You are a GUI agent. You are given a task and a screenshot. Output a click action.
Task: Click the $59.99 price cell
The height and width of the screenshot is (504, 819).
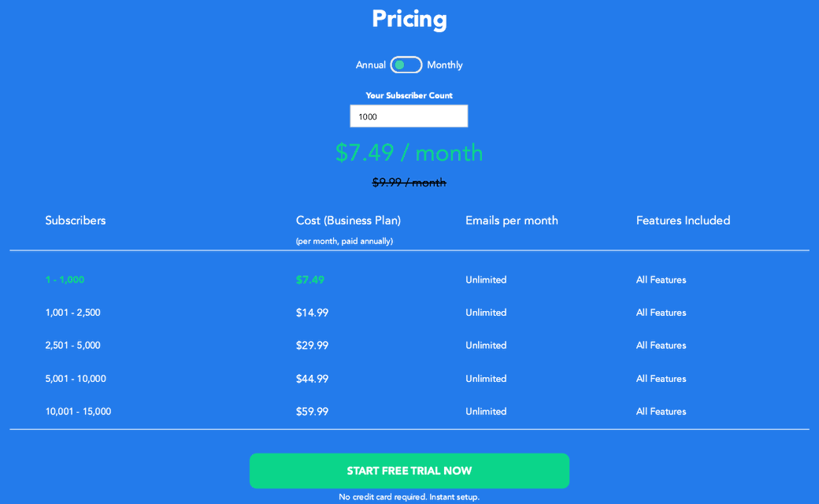312,412
